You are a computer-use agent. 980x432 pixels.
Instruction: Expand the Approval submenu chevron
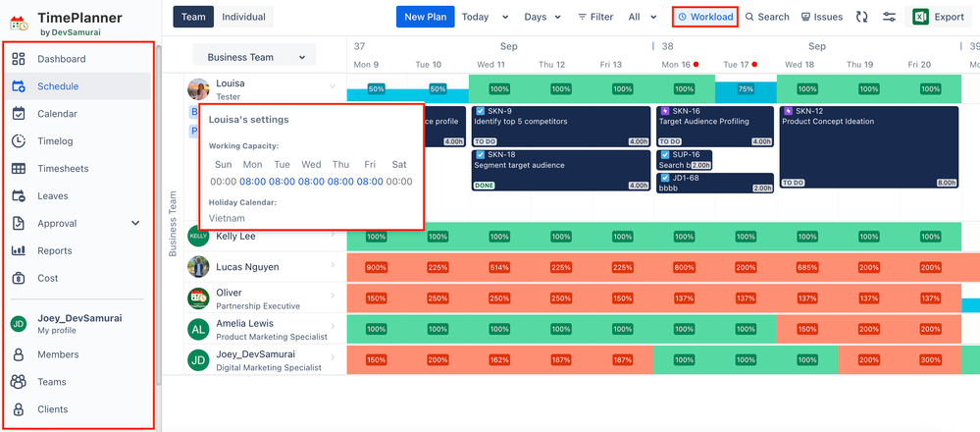point(135,223)
